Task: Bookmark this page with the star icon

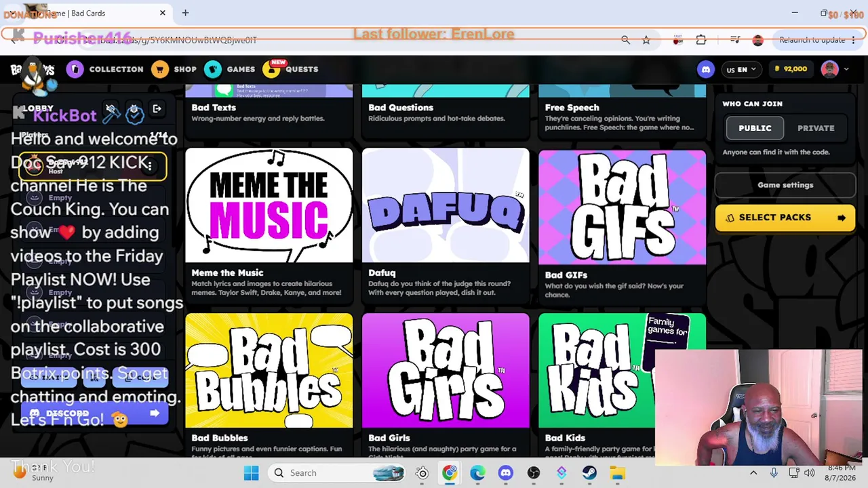Action: (x=646, y=40)
